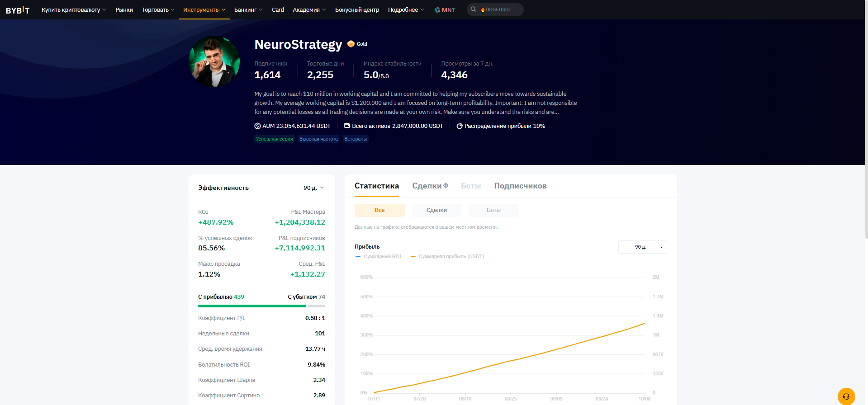Open the support headset chat button

(x=846, y=396)
